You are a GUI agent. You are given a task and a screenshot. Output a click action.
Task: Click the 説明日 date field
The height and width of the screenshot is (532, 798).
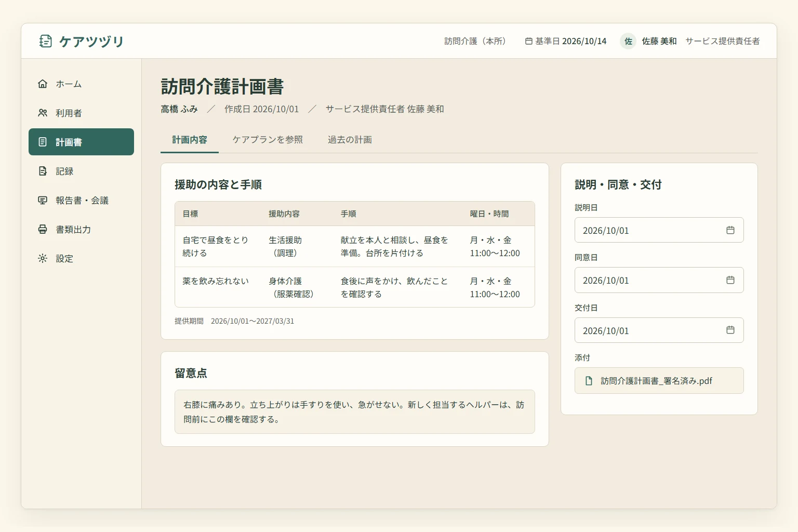click(x=659, y=230)
